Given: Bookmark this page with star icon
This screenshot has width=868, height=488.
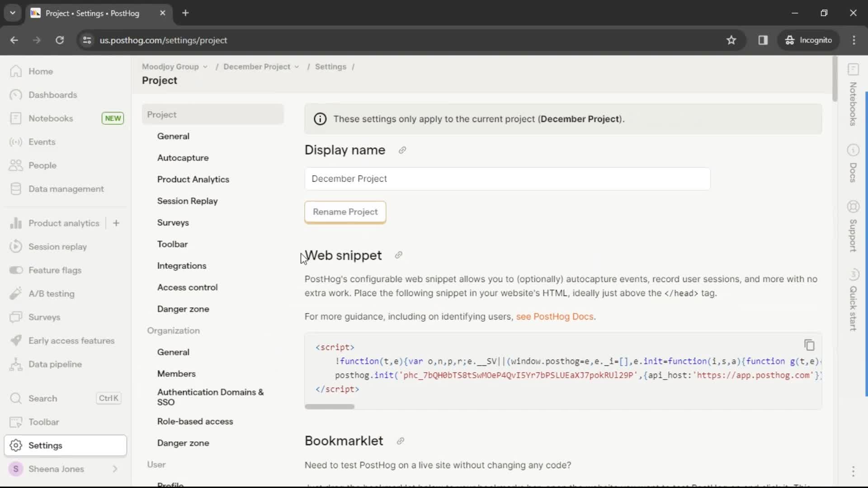Looking at the screenshot, I should (x=731, y=40).
